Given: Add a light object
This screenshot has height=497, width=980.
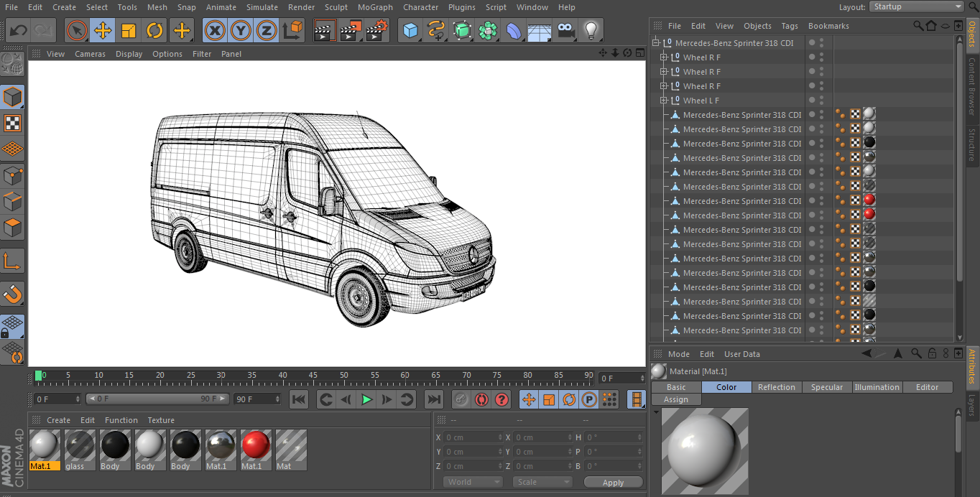Looking at the screenshot, I should [591, 31].
